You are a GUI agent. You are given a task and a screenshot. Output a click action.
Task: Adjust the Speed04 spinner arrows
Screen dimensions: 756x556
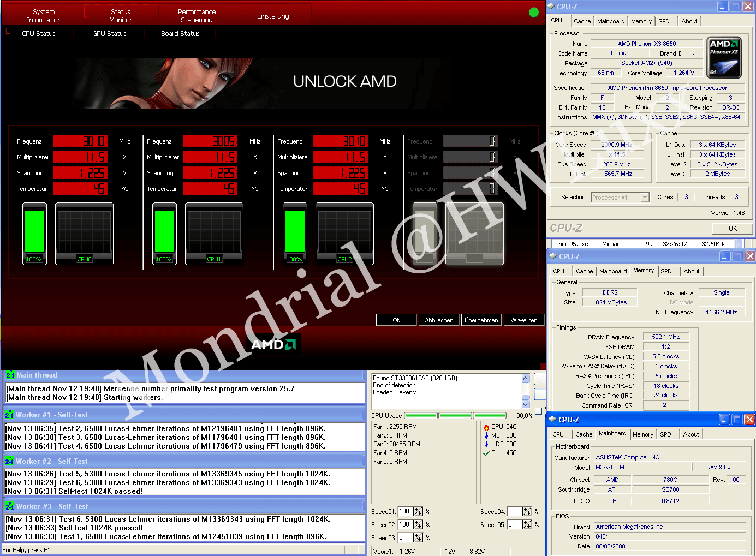click(x=527, y=511)
